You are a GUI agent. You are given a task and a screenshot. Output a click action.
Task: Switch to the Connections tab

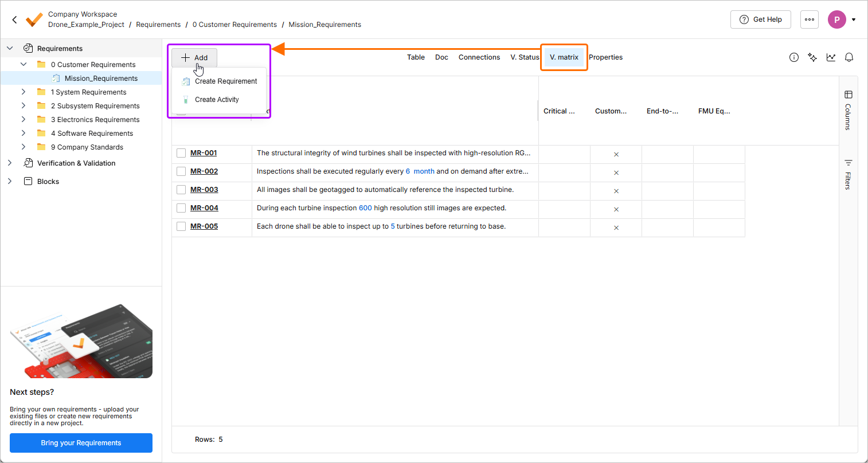tap(479, 57)
